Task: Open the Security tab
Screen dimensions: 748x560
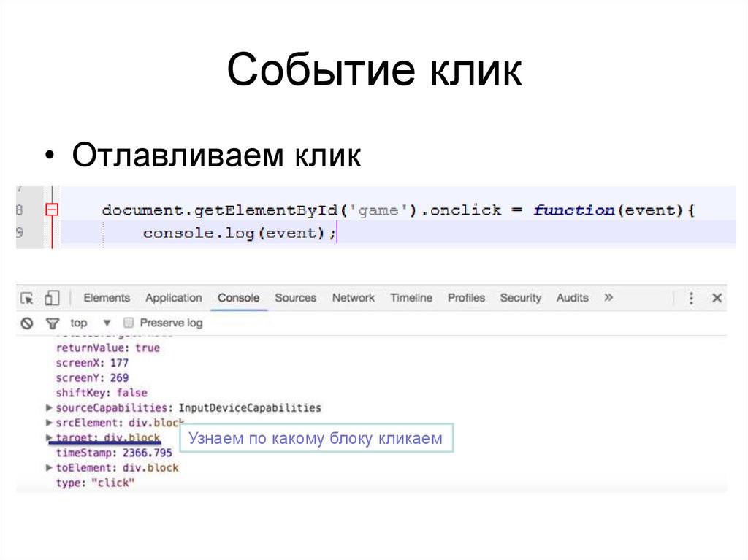Action: tap(521, 298)
